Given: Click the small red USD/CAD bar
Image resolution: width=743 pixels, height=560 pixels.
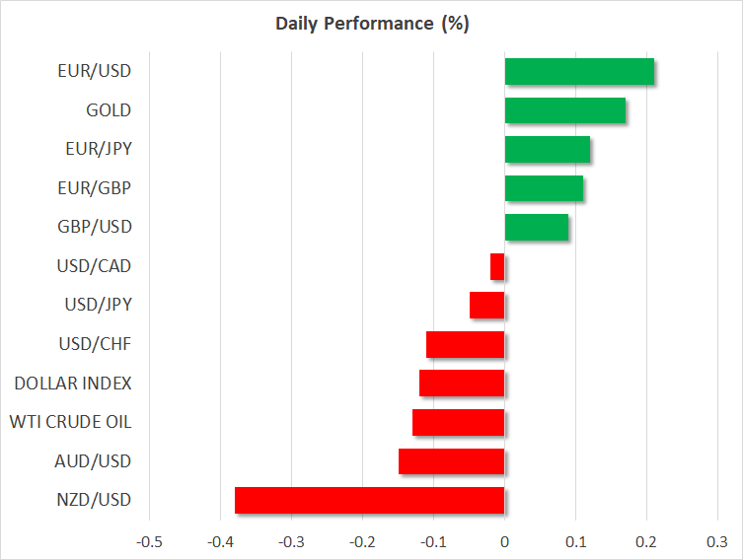Looking at the screenshot, I should [x=497, y=266].
